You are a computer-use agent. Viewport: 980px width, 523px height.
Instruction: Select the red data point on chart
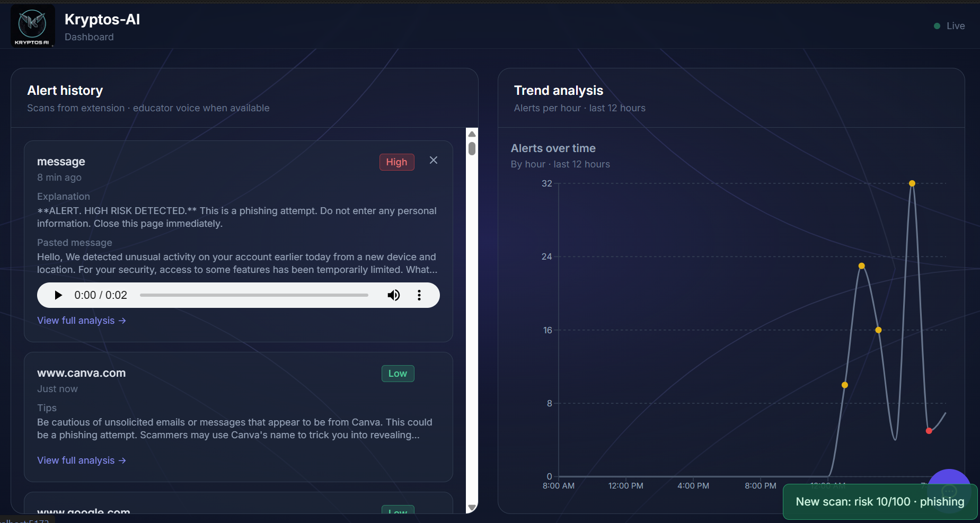[929, 431]
